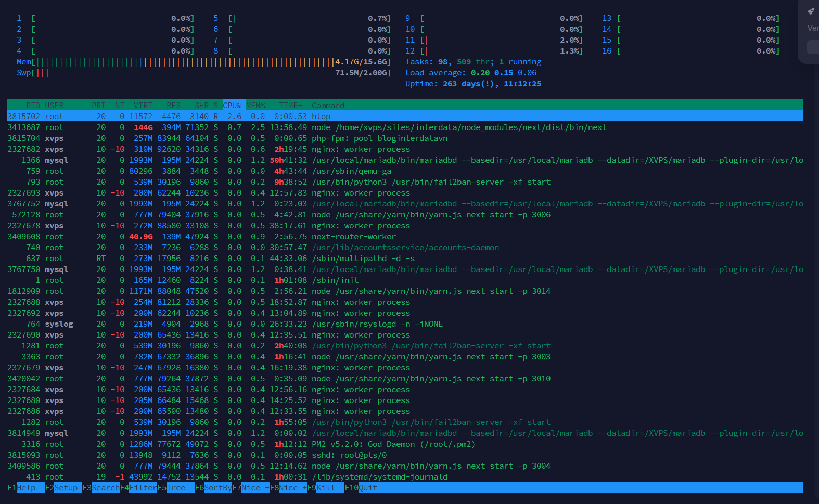This screenshot has height=504, width=819.
Task: Click the rocket icon in the side panel
Action: (811, 11)
